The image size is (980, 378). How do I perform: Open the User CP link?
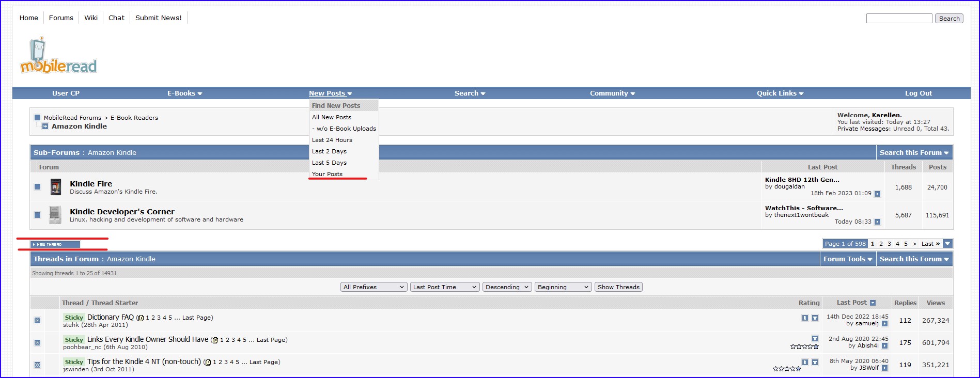pyautogui.click(x=66, y=93)
